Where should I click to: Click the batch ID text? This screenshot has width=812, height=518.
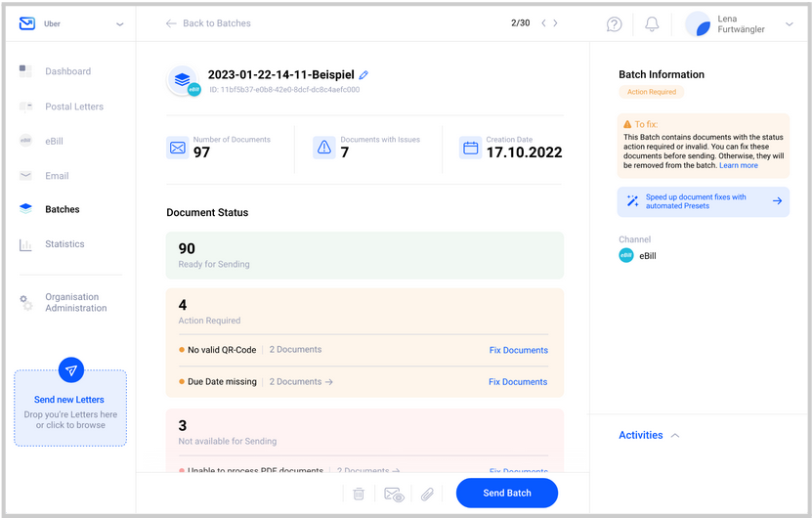click(x=284, y=90)
